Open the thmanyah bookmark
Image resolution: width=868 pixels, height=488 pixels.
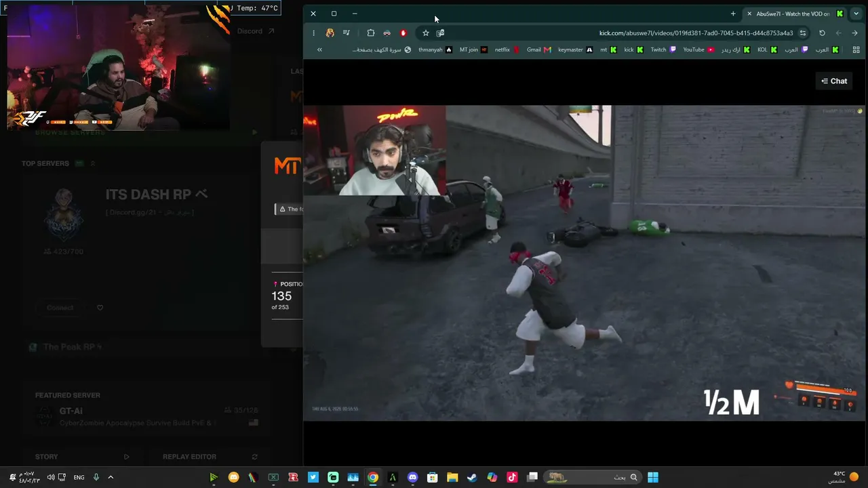435,49
